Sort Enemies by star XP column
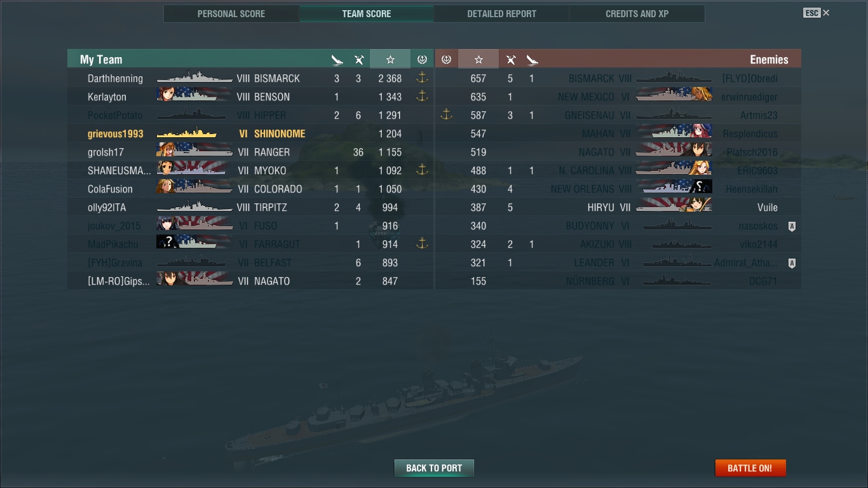 point(478,59)
